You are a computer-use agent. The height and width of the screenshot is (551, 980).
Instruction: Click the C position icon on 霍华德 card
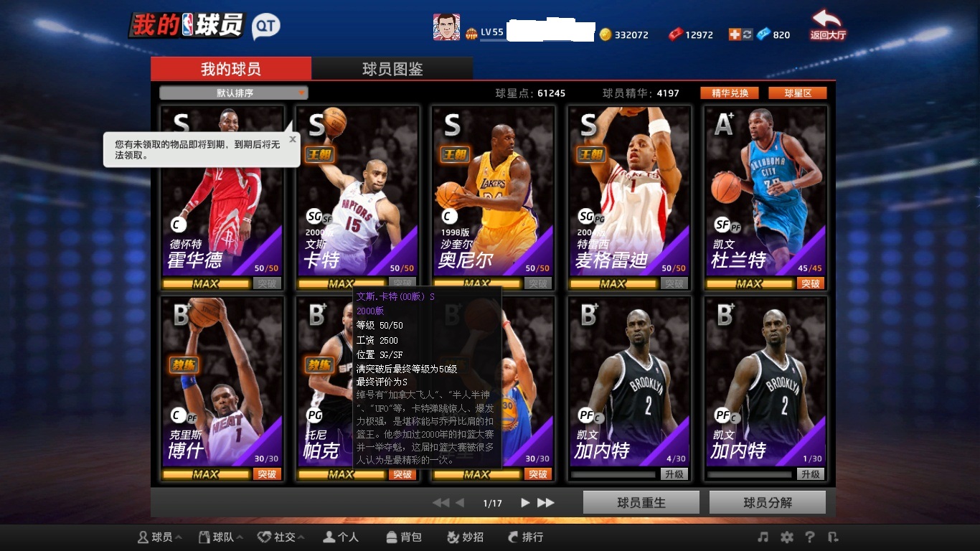179,225
